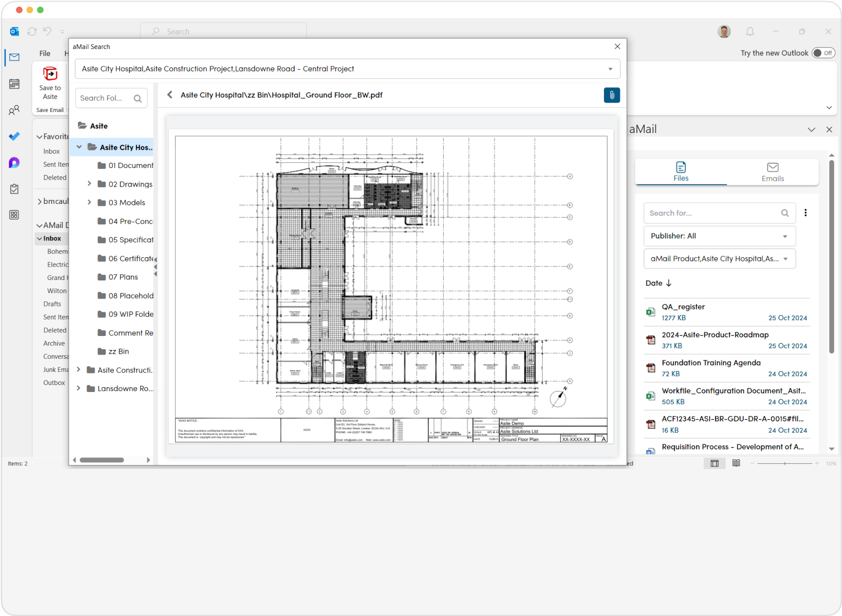The width and height of the screenshot is (842, 616).
Task: Open the project selection dropdown
Action: [610, 69]
